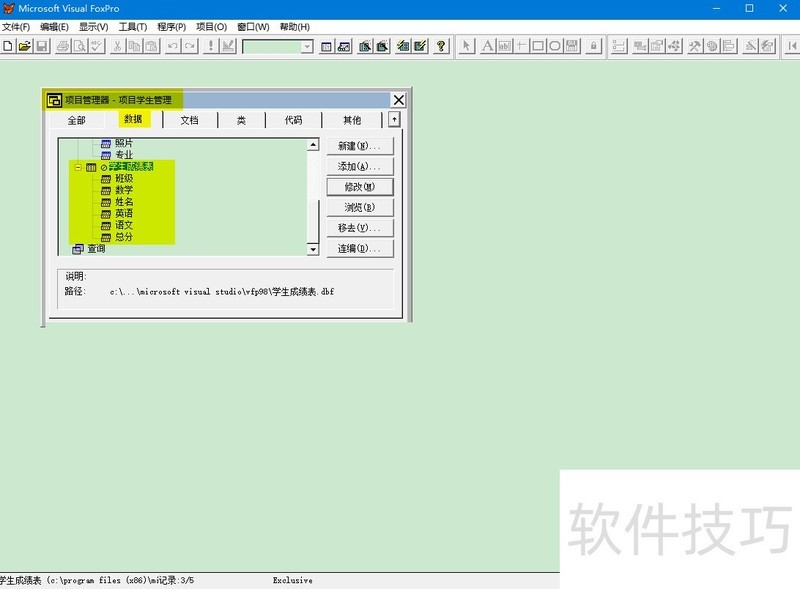Image resolution: width=800 pixels, height=589 pixels.
Task: Select the 专业 field in tree
Action: coord(123,155)
